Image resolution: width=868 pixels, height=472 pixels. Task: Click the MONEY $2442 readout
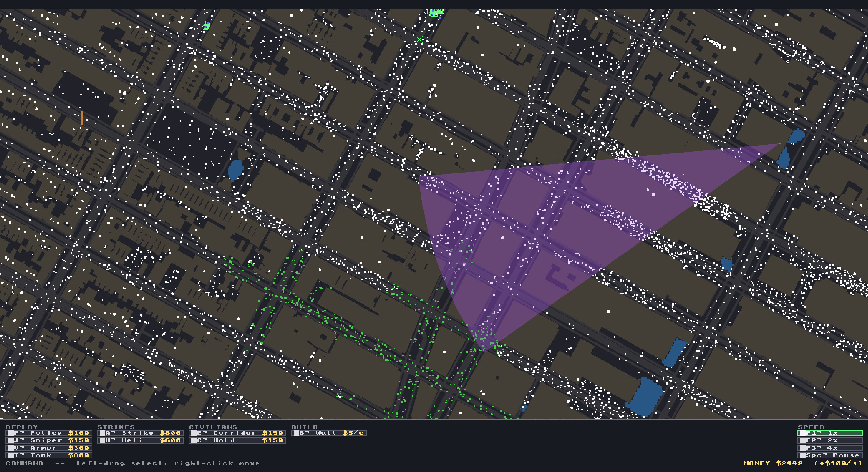click(x=773, y=463)
